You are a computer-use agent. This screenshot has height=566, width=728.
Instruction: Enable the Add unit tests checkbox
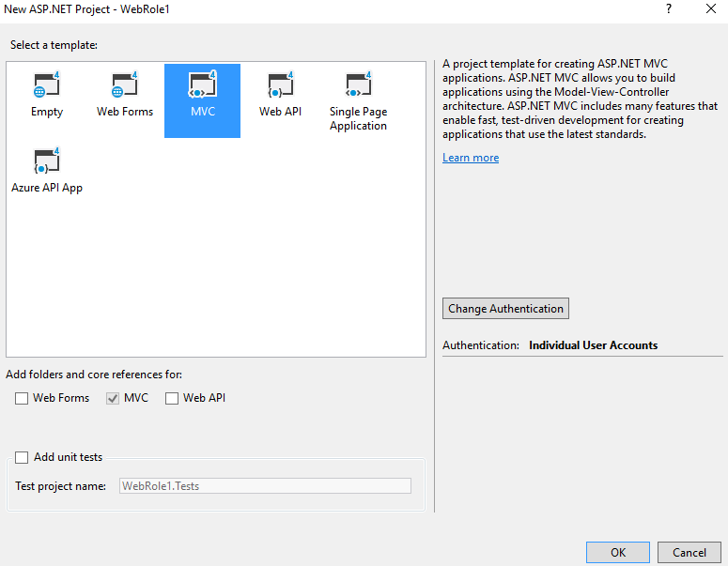pos(22,457)
